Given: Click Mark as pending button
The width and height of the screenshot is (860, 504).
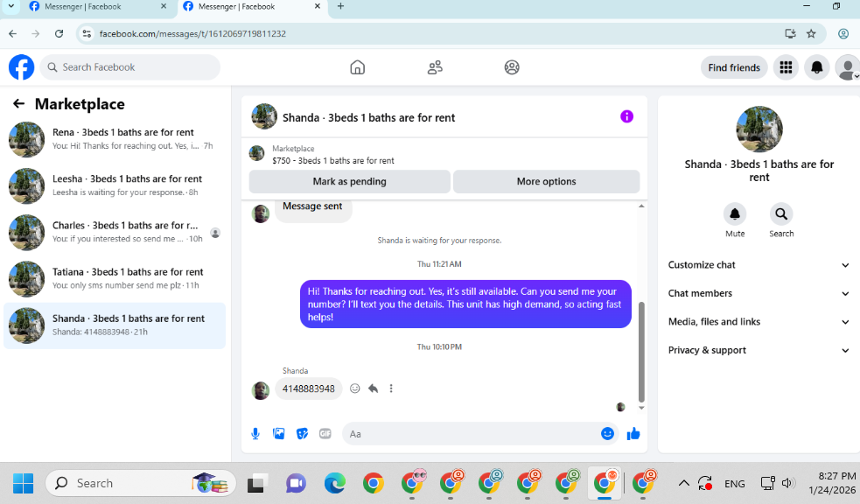Looking at the screenshot, I should coord(349,181).
